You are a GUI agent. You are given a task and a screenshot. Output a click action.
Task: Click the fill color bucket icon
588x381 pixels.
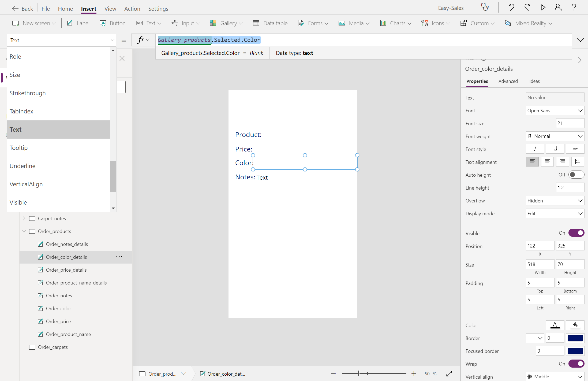[575, 325]
